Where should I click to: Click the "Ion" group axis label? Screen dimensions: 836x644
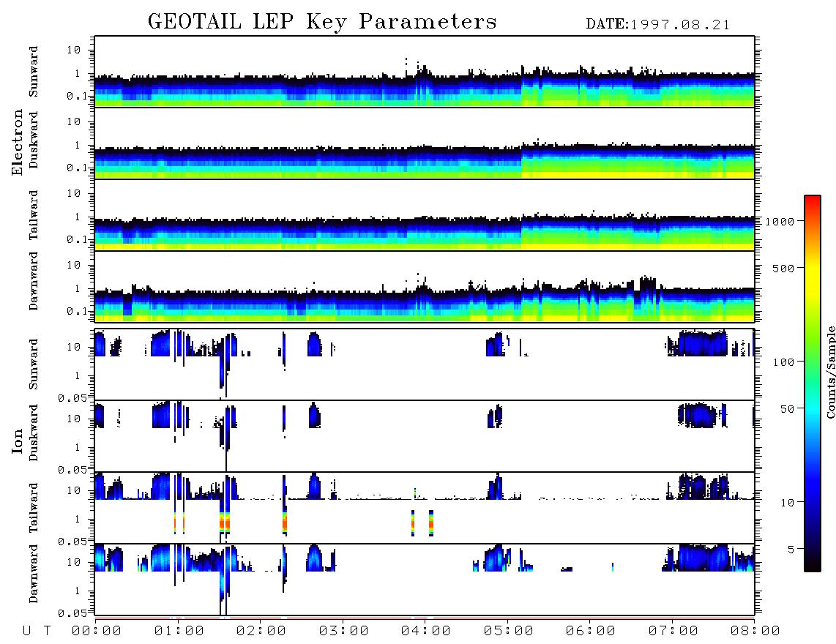pyautogui.click(x=18, y=441)
